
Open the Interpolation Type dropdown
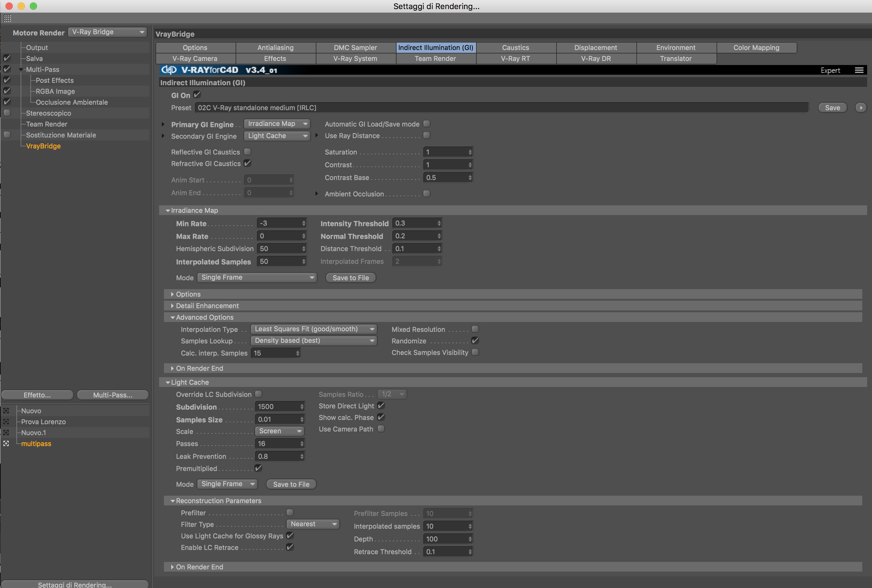tap(314, 329)
